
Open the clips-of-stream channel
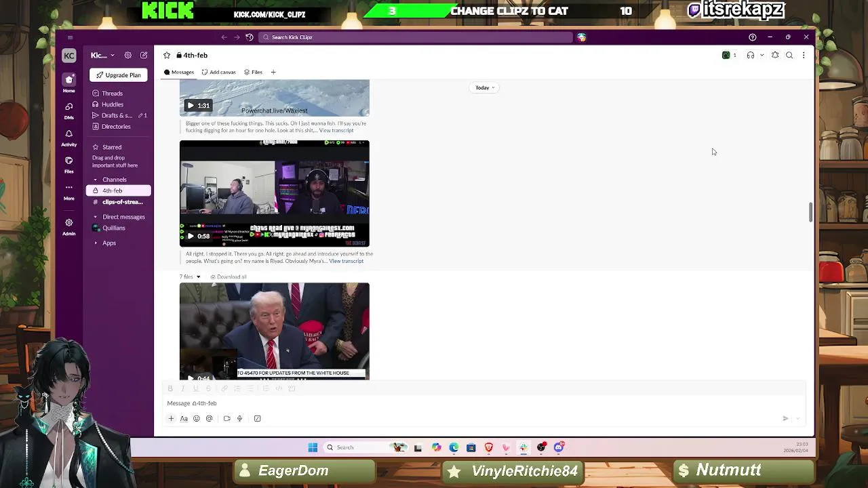(119, 202)
